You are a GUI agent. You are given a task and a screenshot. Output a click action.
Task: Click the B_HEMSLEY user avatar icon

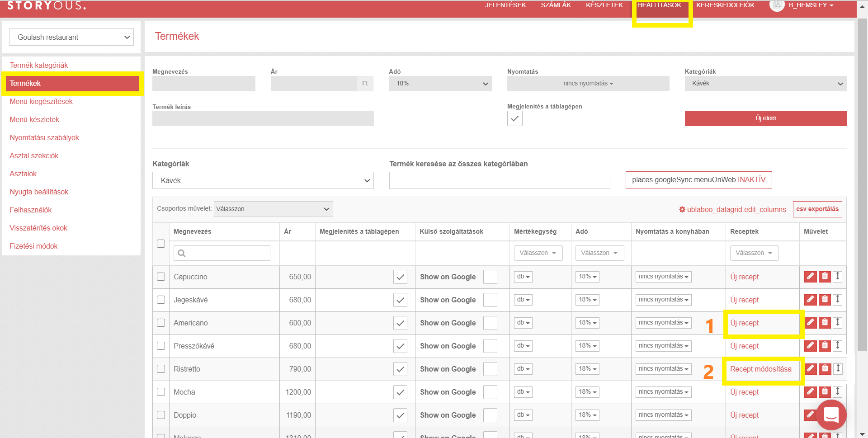coord(777,5)
